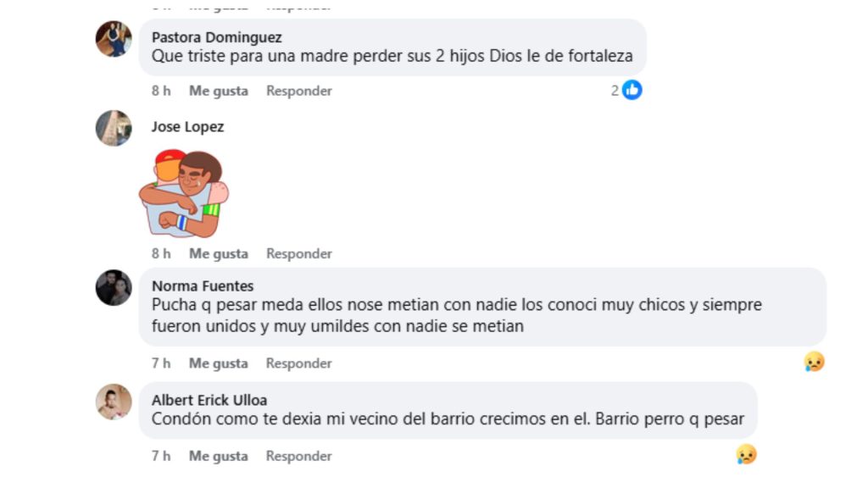Screen dimensions: 868x488
Task: Open the 2 reactions count on Pastora's comment
Action: click(x=616, y=89)
